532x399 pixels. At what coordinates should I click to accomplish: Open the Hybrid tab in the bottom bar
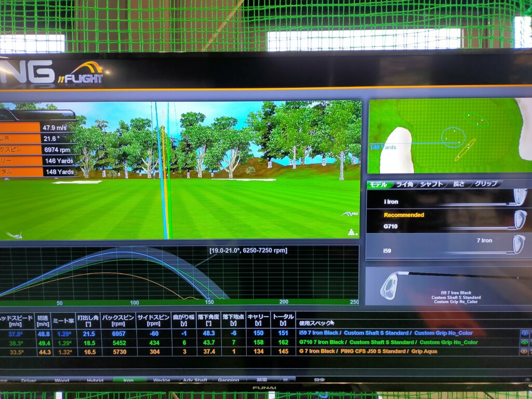click(95, 380)
